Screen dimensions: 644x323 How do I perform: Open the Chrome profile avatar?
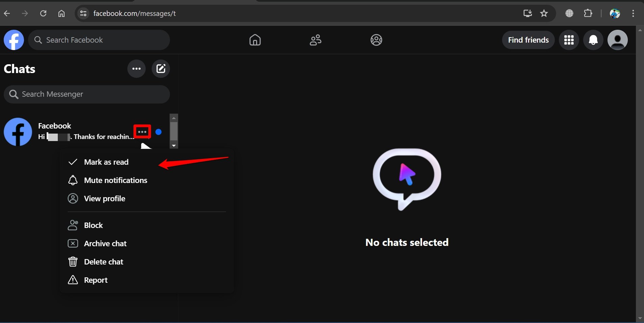point(615,14)
